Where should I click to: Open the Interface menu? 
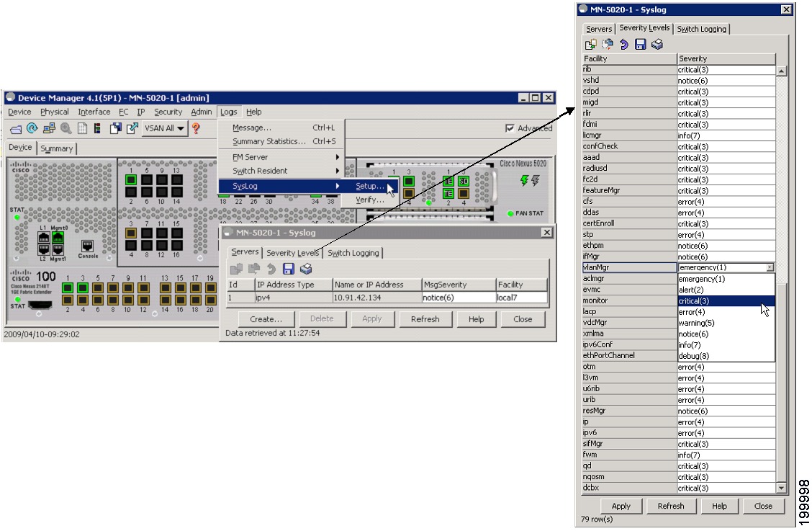point(94,112)
